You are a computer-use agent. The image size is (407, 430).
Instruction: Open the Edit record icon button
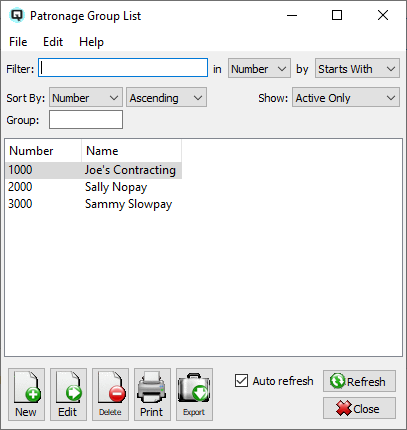tap(68, 394)
